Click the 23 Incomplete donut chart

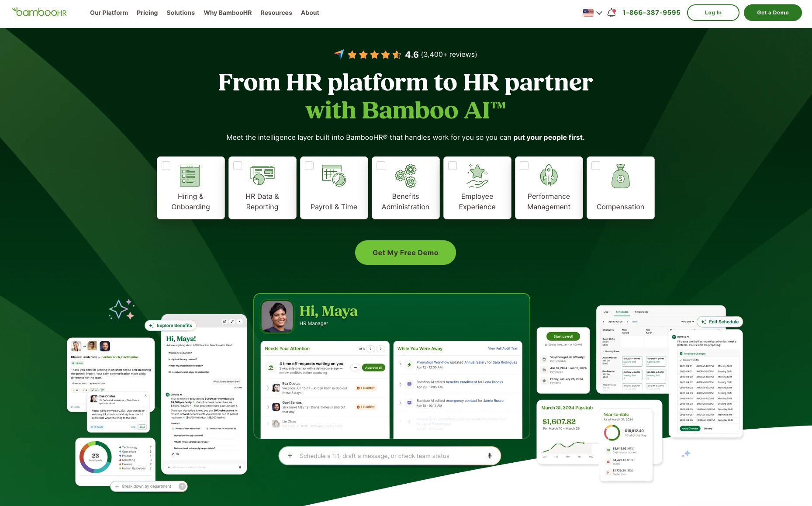click(96, 457)
